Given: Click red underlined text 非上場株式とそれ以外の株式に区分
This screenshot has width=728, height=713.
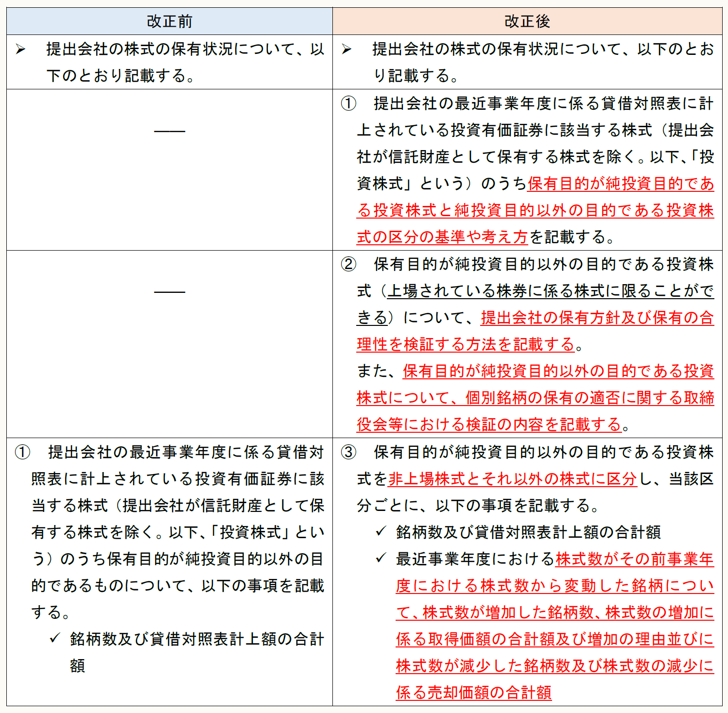Looking at the screenshot, I should pyautogui.click(x=512, y=479).
